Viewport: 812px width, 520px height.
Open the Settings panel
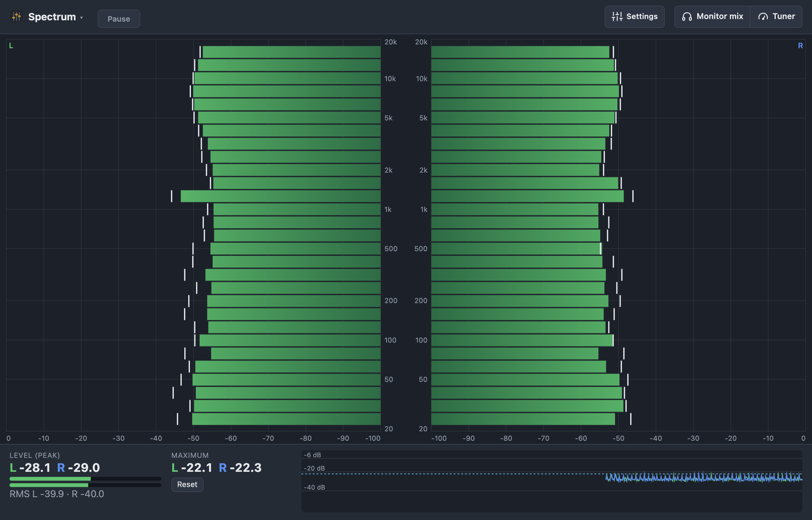click(x=634, y=17)
